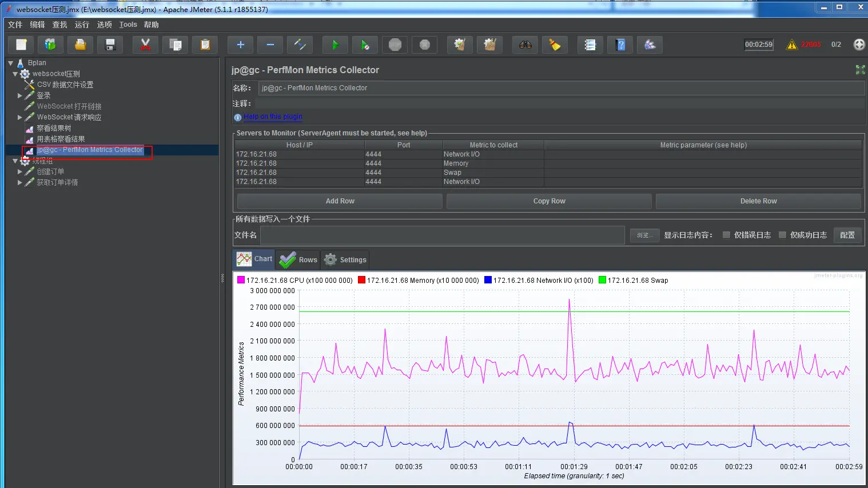
Task: Click the 文件名 input field
Action: [442, 235]
